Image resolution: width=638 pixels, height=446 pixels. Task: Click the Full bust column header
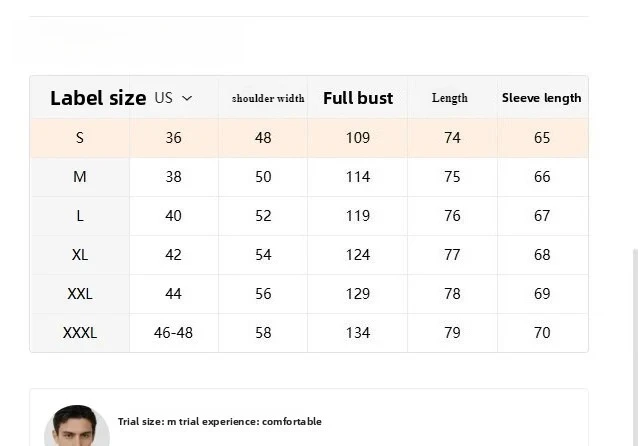point(358,98)
